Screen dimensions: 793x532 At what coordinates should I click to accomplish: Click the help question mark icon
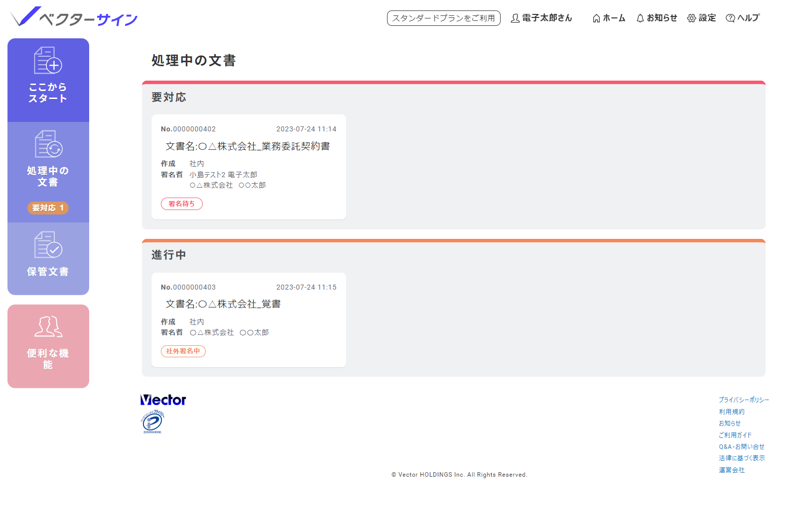coord(730,18)
